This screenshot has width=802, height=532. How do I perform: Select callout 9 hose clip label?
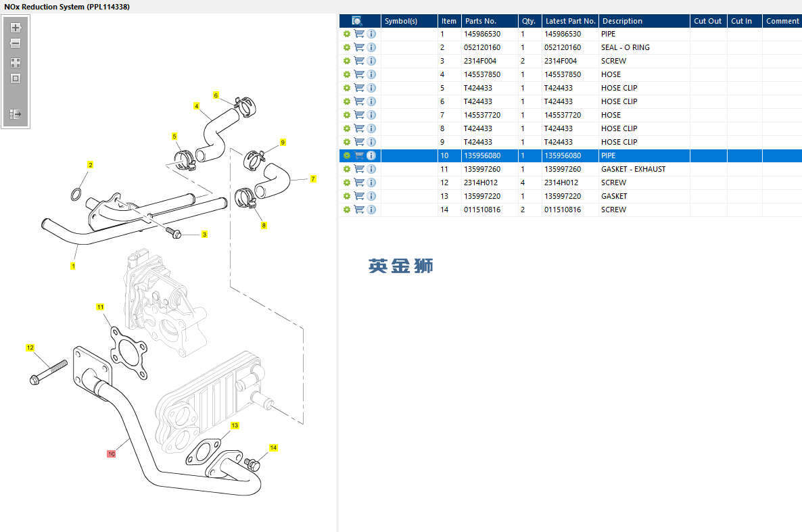(x=283, y=142)
